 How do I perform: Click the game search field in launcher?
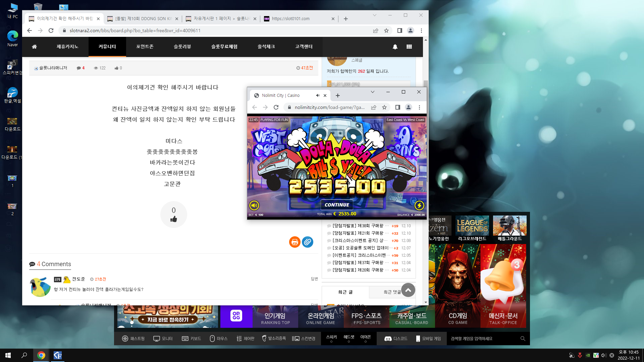click(487, 339)
